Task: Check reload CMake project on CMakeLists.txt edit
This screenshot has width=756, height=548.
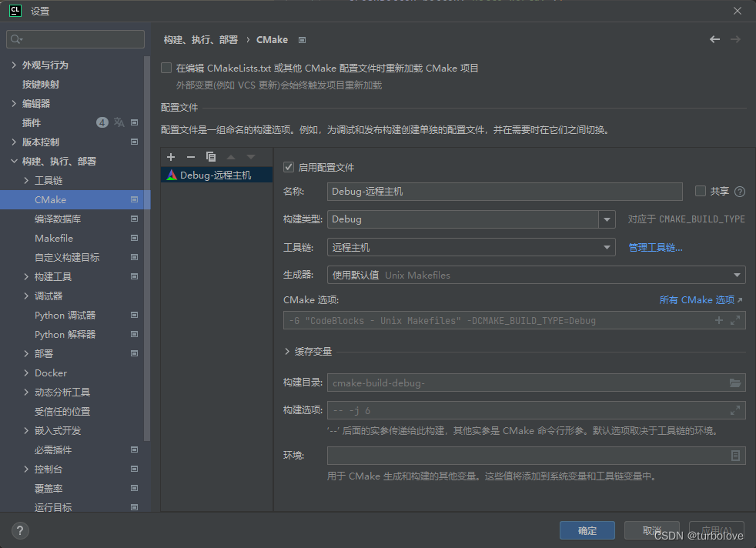Action: [166, 67]
